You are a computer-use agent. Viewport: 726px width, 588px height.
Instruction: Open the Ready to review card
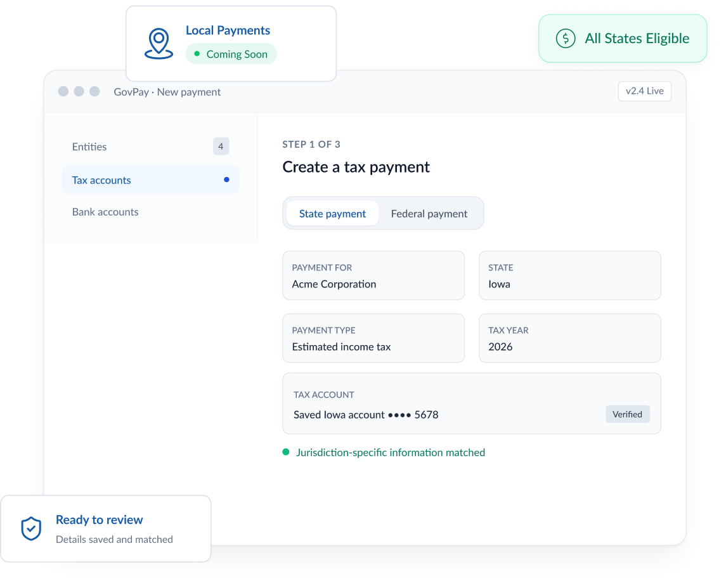pos(106,528)
